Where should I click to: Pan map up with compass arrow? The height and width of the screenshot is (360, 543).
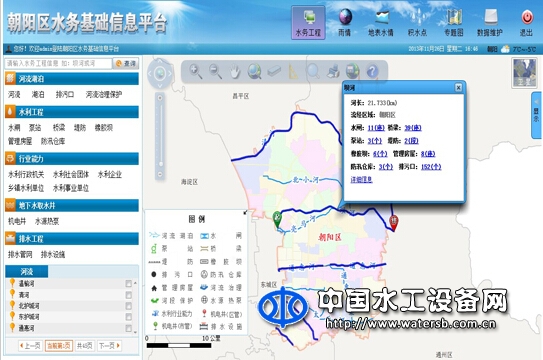[160, 62]
